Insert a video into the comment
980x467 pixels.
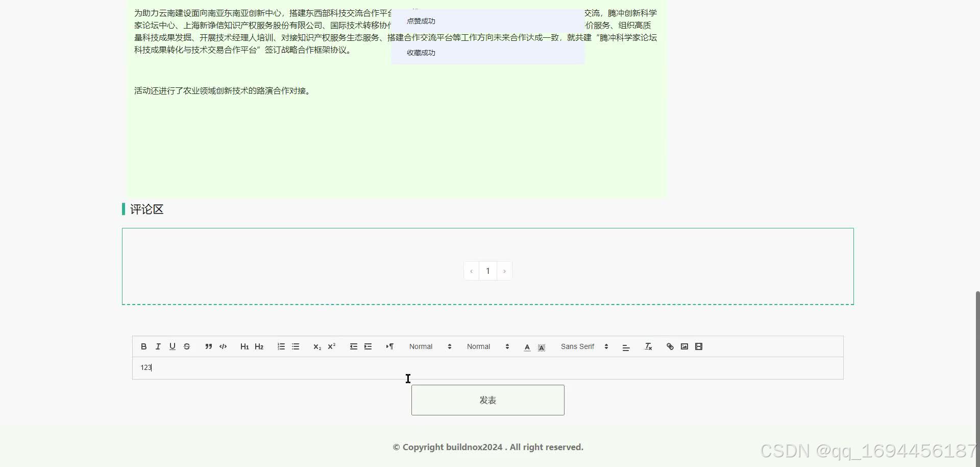point(699,346)
